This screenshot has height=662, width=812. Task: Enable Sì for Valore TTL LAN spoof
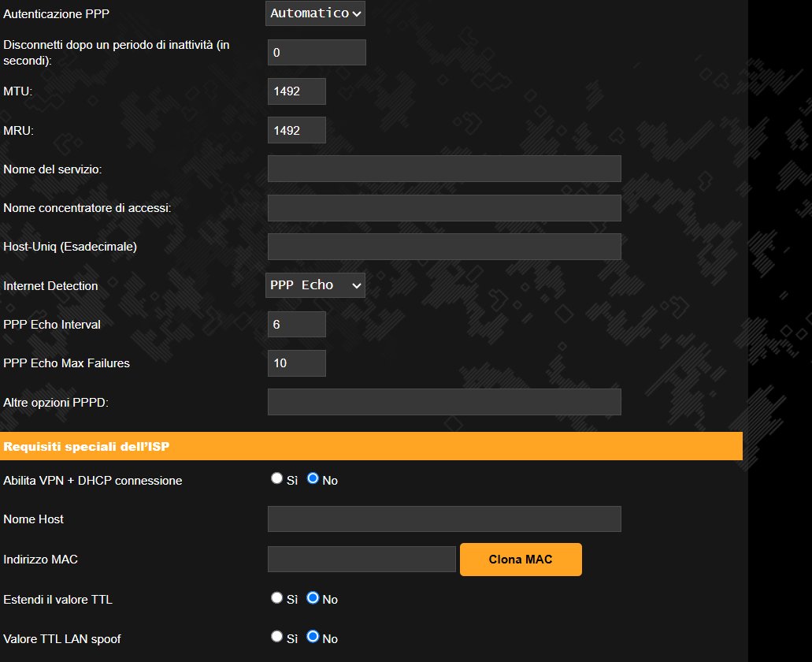coord(276,637)
